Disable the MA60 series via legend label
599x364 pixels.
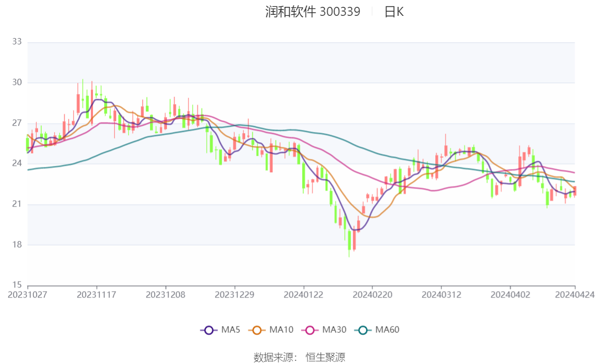click(387, 330)
